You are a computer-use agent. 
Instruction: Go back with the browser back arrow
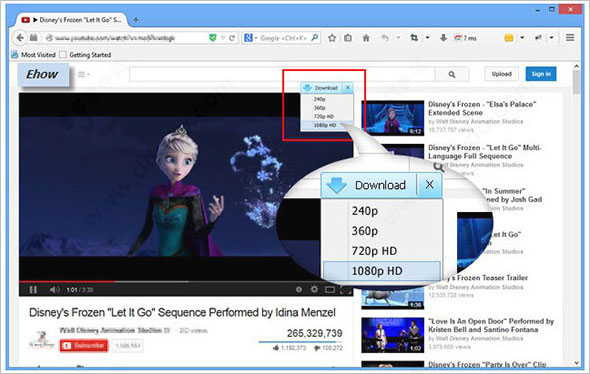[20, 38]
